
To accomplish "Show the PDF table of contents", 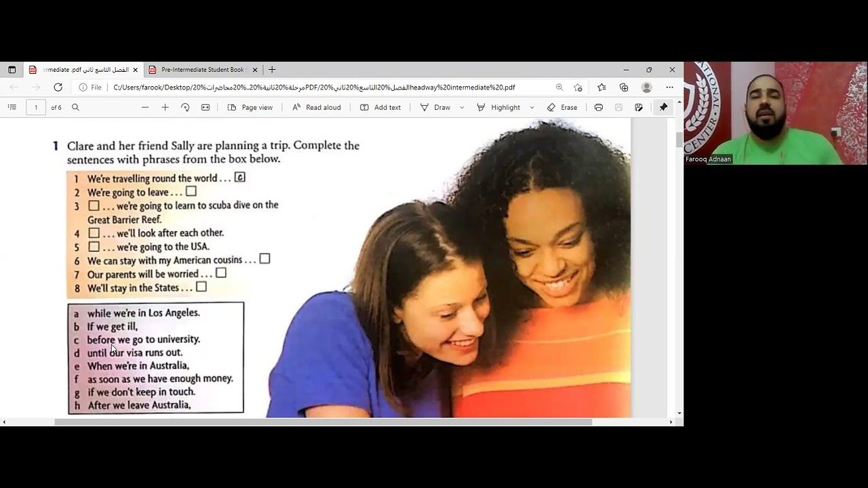I will pos(12,107).
